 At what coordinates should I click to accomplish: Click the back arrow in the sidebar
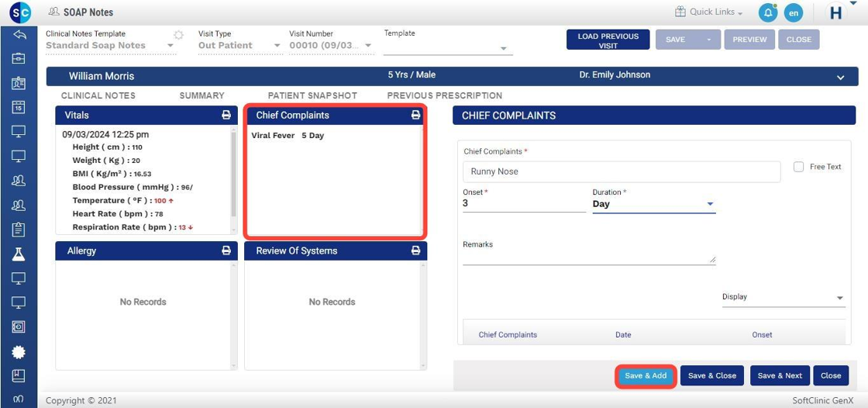pos(19,35)
